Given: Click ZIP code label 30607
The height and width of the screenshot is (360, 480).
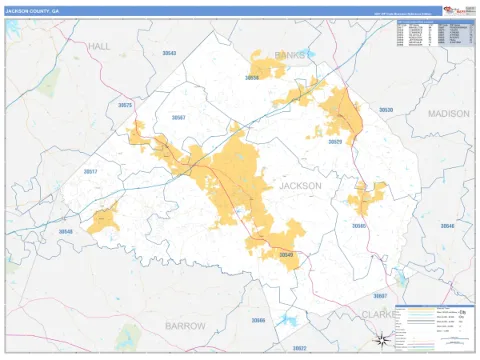Looking at the screenshot, I should tap(380, 296).
